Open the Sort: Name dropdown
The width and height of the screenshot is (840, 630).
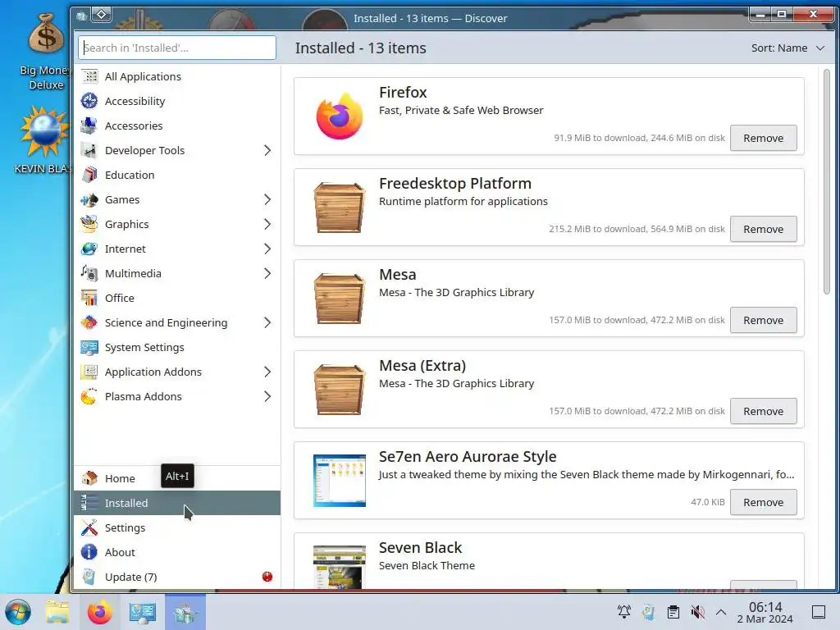[787, 48]
